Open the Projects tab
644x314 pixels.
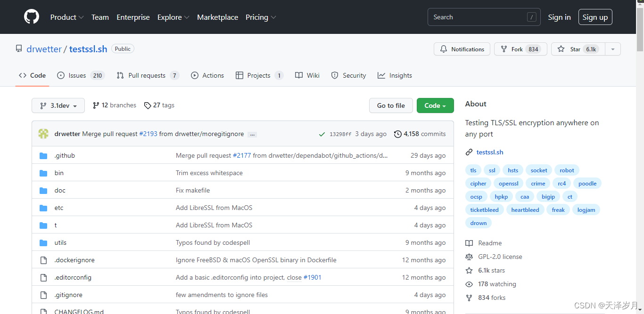point(259,75)
